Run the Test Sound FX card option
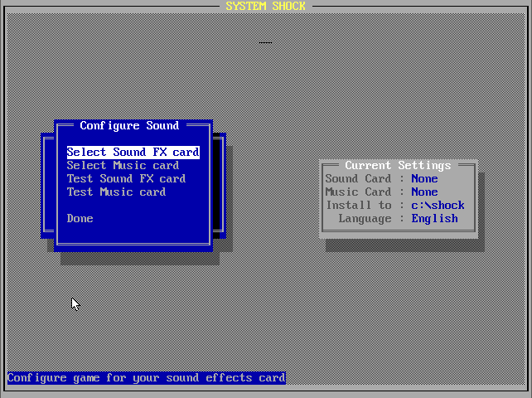532x398 pixels. (x=126, y=179)
